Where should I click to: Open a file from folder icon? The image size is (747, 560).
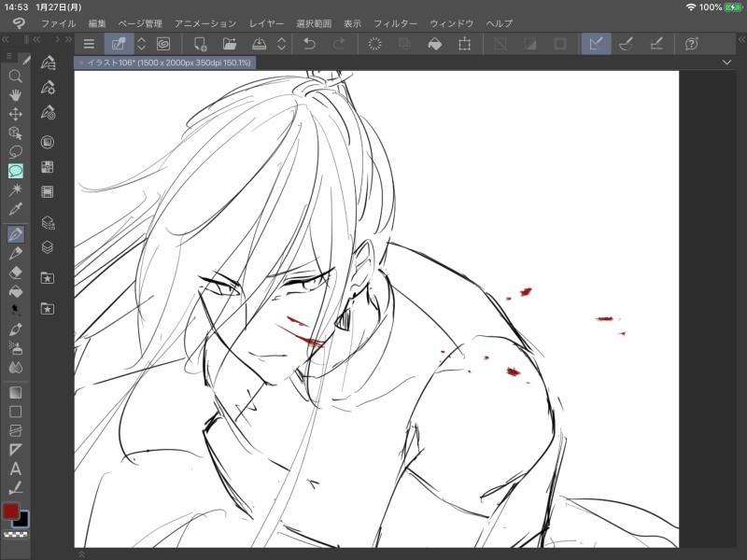[230, 44]
